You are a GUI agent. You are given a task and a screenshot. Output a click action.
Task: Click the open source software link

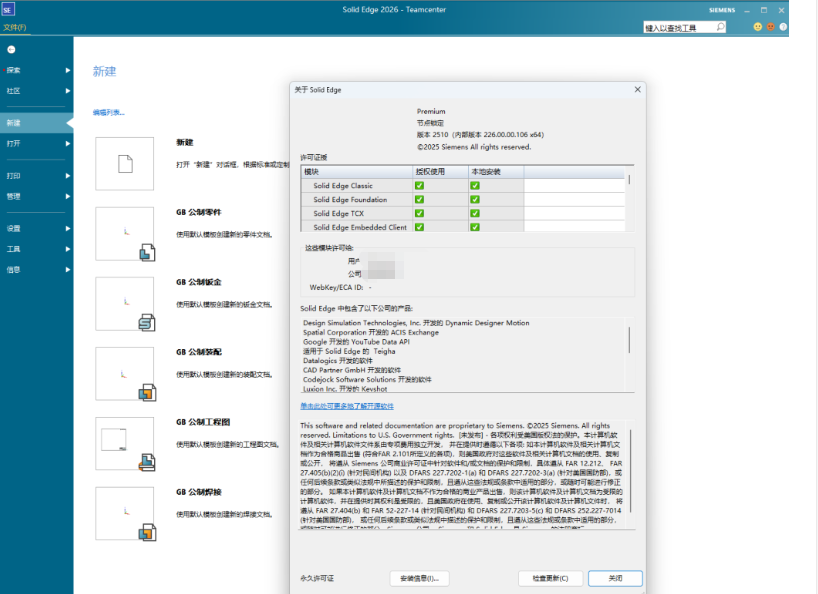coord(347,406)
